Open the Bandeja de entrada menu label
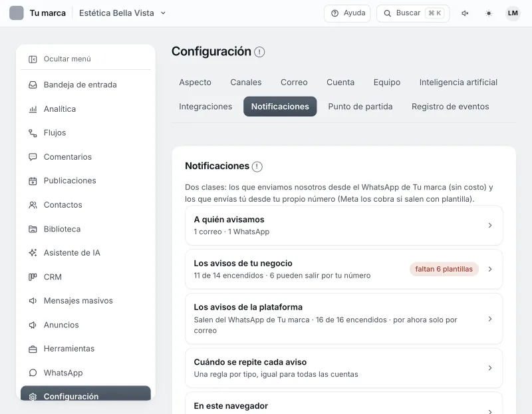This screenshot has width=532, height=414. (80, 85)
